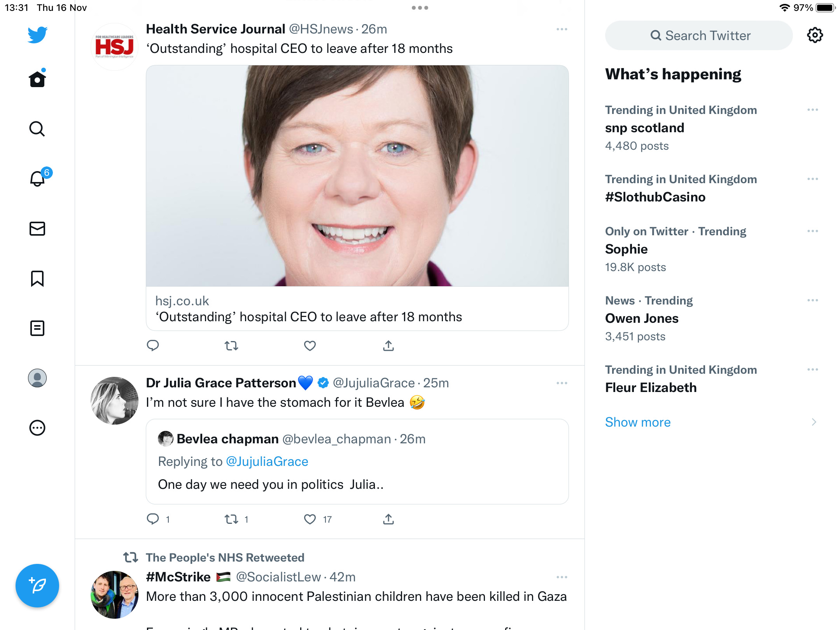Open the Messages envelope icon
This screenshot has height=630, width=840.
[37, 229]
